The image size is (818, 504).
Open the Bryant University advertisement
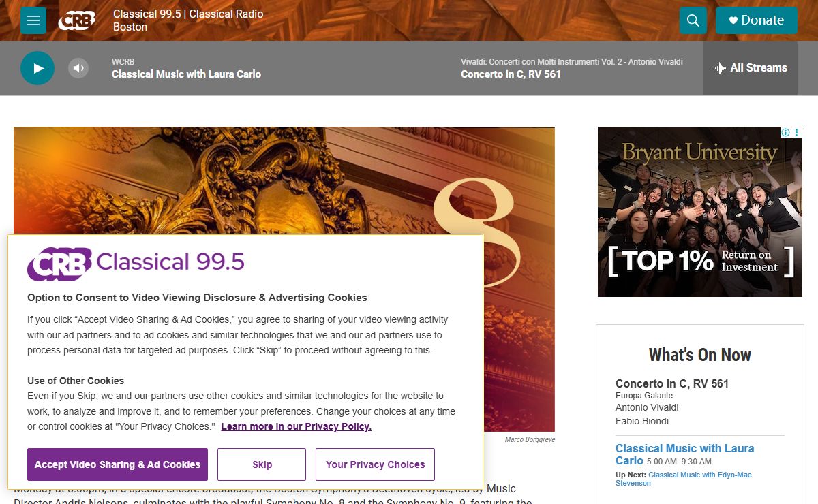(700, 212)
